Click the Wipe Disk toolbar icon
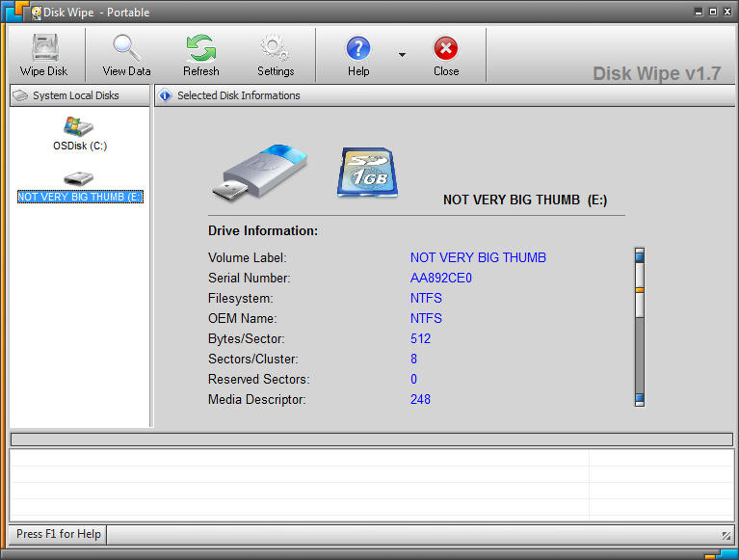The width and height of the screenshot is (739, 560). coord(44,48)
